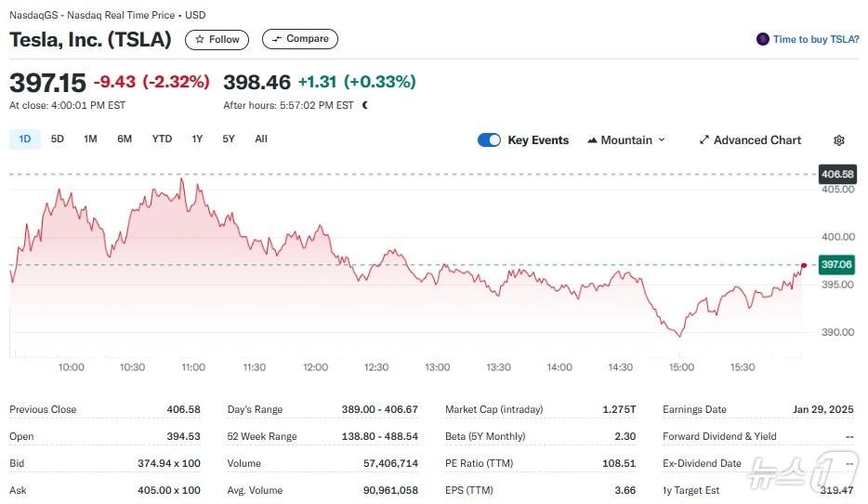Click the star icon in Follow button
This screenshot has height=504, width=868.
point(199,39)
